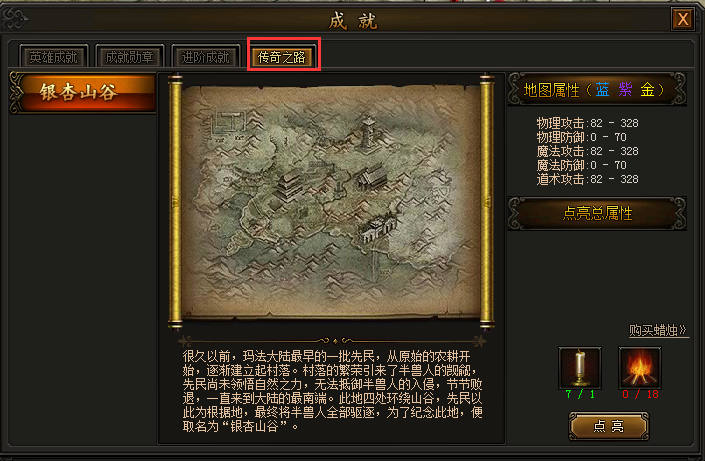
Task: Close the 成就 window
Action: tap(683, 19)
